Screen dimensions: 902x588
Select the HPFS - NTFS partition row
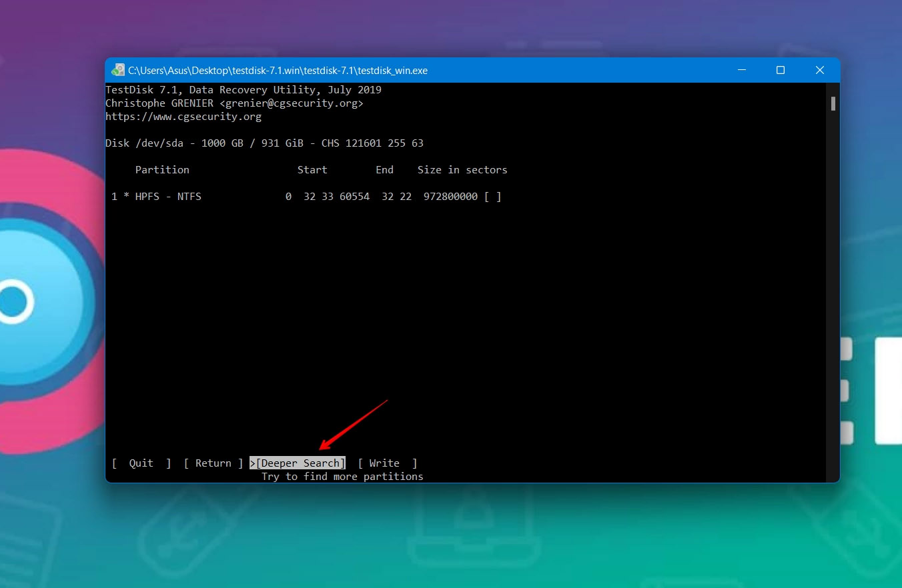pos(307,197)
